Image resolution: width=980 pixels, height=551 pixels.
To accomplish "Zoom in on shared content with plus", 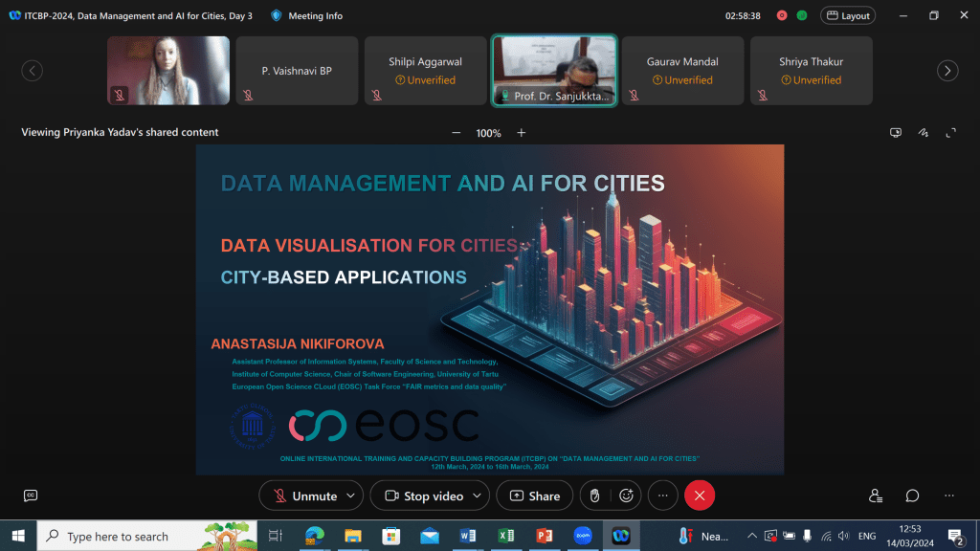I will tap(522, 133).
